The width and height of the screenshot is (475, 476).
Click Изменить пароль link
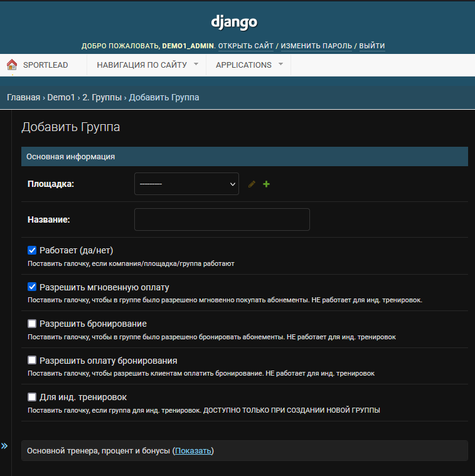316,46
